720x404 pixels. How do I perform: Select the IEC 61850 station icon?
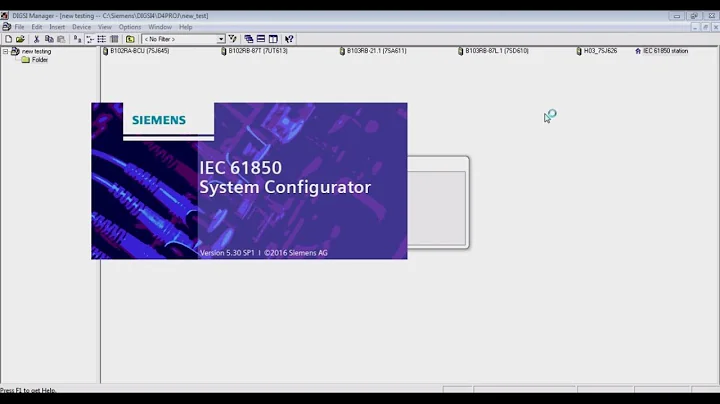[x=638, y=51]
